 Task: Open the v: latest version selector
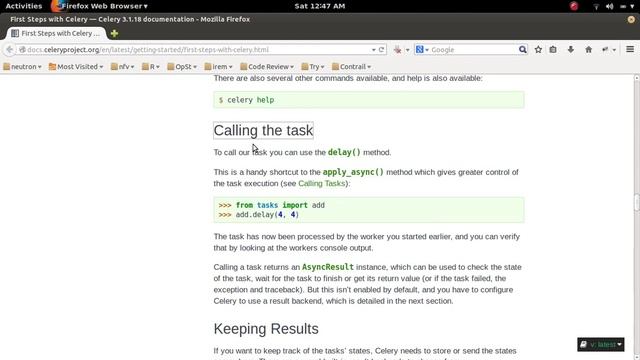[601, 344]
